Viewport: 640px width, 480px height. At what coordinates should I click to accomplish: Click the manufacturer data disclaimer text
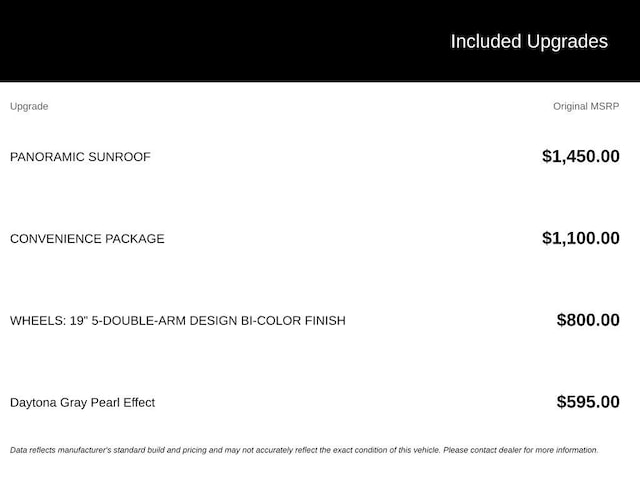pyautogui.click(x=304, y=450)
